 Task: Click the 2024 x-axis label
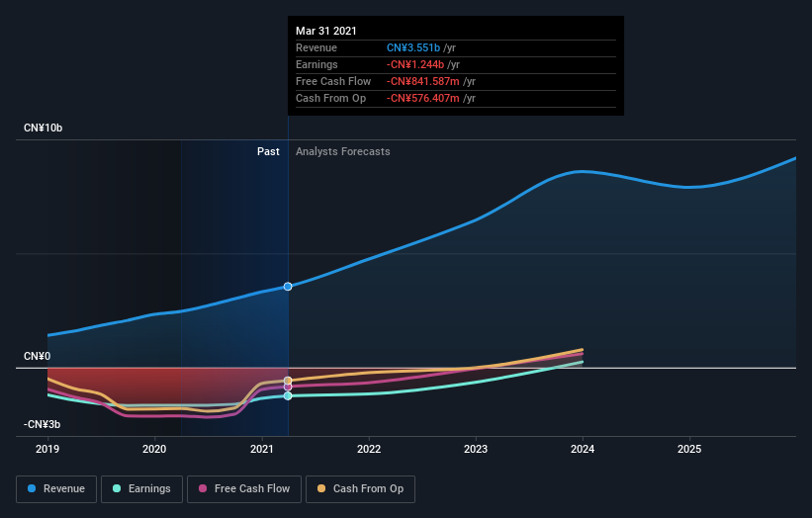[583, 449]
